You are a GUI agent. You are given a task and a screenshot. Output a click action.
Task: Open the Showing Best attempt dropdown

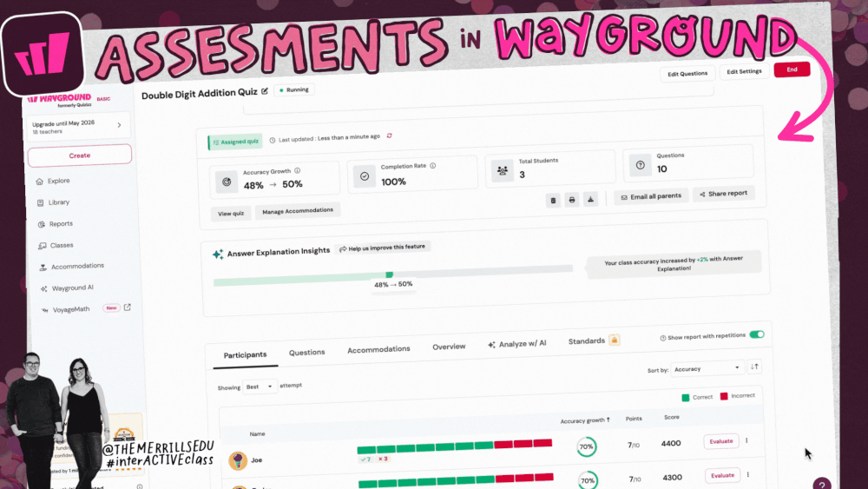point(260,387)
